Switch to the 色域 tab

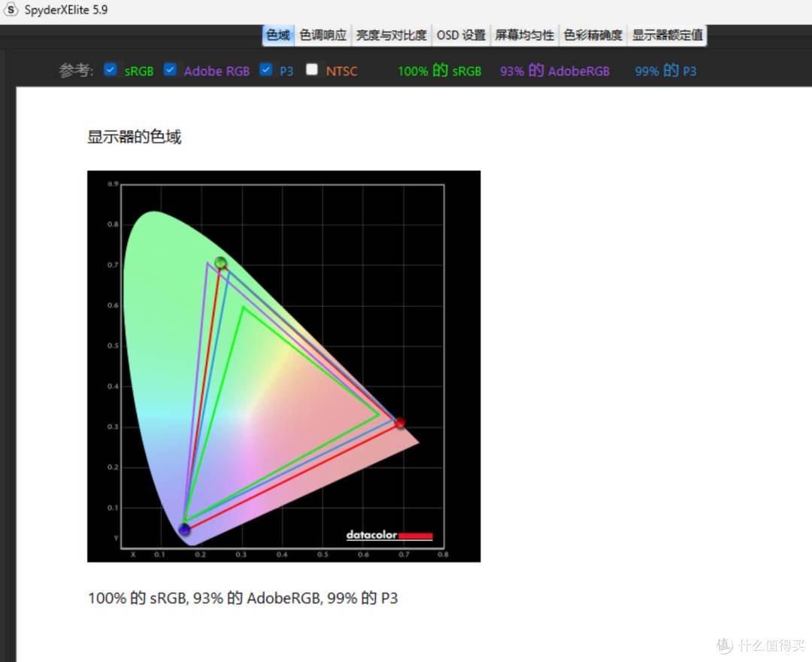[278, 35]
